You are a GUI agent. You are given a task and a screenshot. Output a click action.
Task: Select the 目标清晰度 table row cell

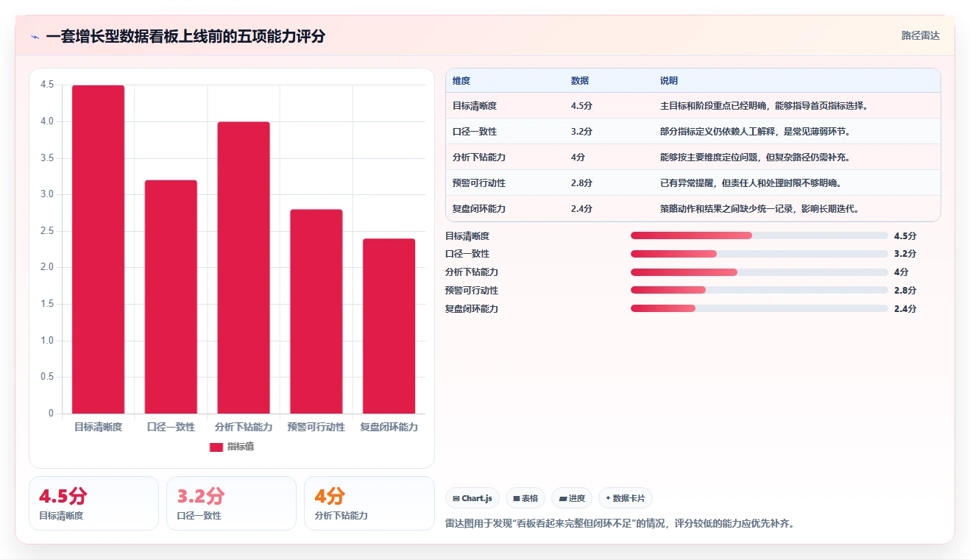coord(475,106)
